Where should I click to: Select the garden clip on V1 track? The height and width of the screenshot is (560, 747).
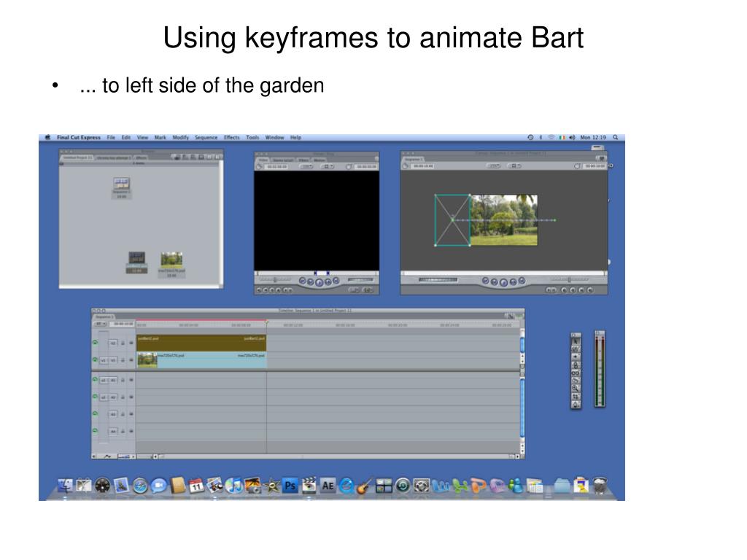pos(201,360)
